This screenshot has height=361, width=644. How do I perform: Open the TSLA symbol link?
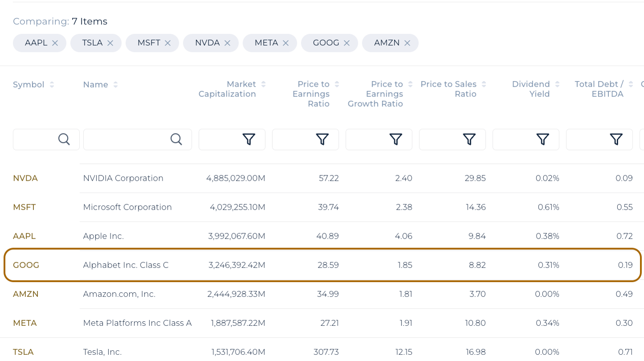23,352
